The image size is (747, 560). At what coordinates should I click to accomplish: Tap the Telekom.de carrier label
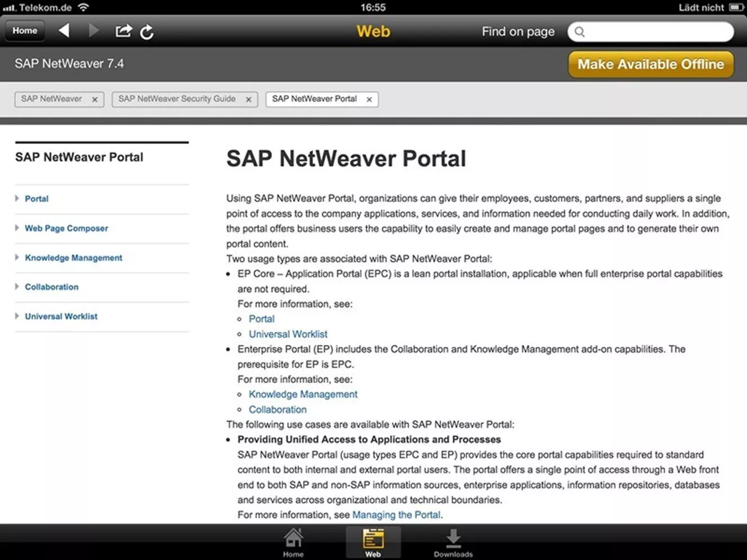[45, 8]
